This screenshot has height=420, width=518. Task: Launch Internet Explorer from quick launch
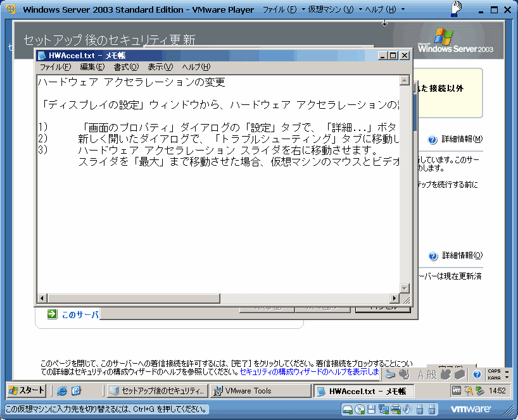[x=62, y=391]
